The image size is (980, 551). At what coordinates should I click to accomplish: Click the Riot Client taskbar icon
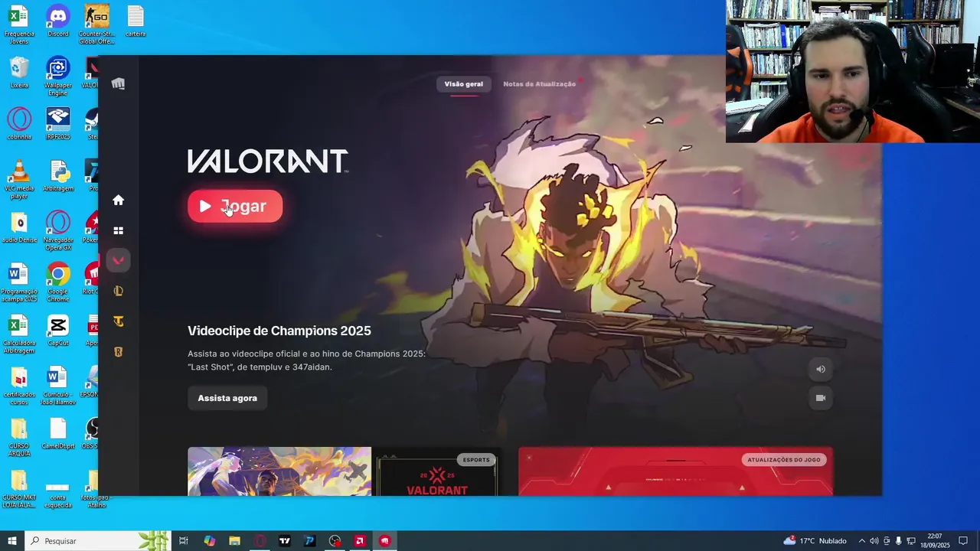[384, 541]
